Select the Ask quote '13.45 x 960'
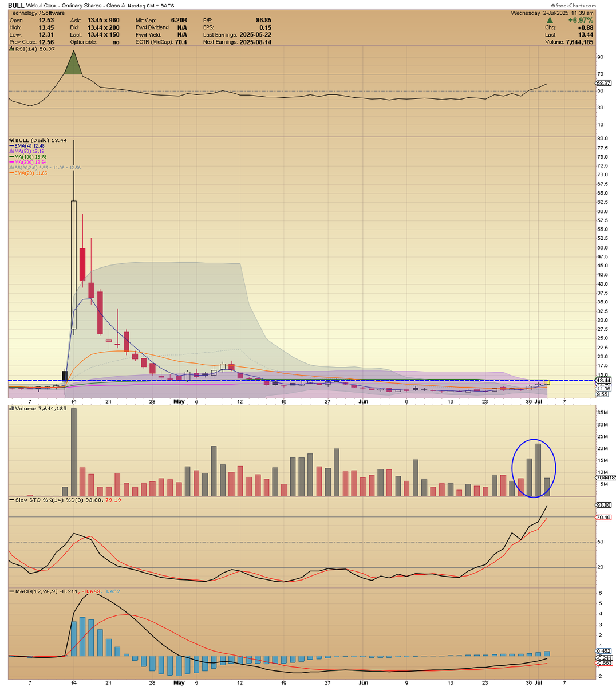The height and width of the screenshot is (687, 616). coord(103,20)
